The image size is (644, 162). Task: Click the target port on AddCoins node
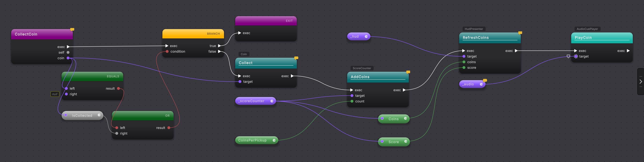click(352, 96)
